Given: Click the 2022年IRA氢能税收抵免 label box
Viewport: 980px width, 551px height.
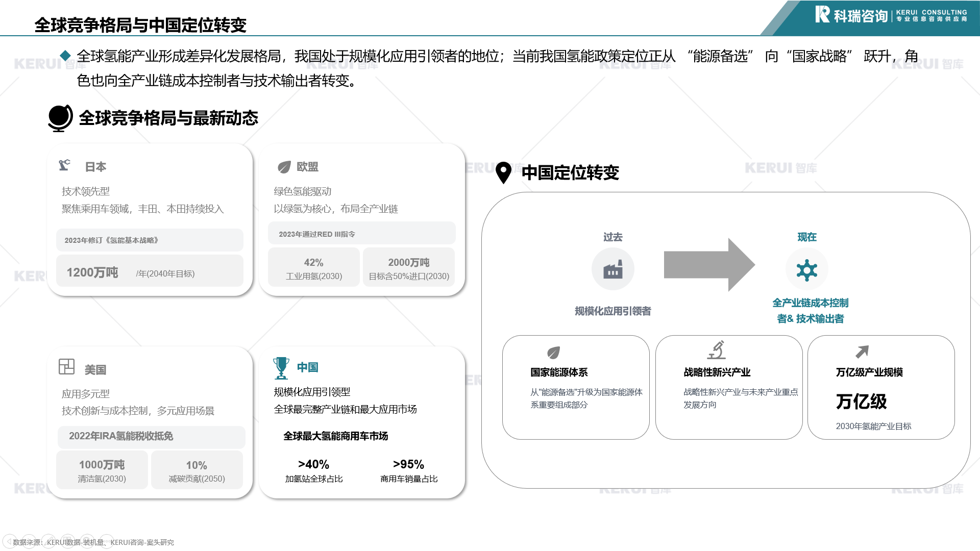Looking at the screenshot, I should coord(151,437).
